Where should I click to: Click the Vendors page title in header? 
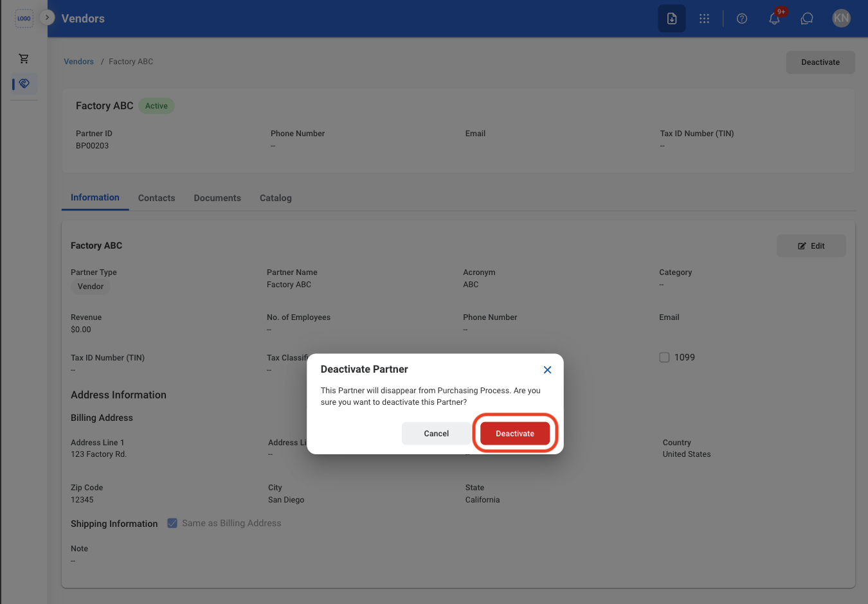click(x=83, y=19)
